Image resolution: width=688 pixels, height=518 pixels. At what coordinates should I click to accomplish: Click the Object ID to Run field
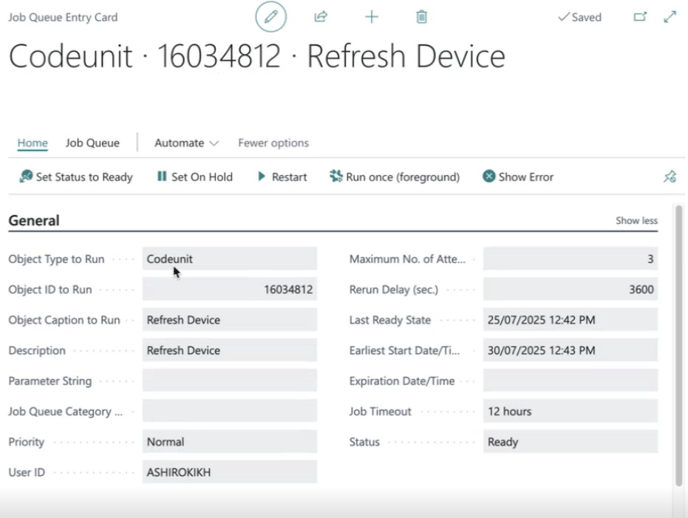229,289
